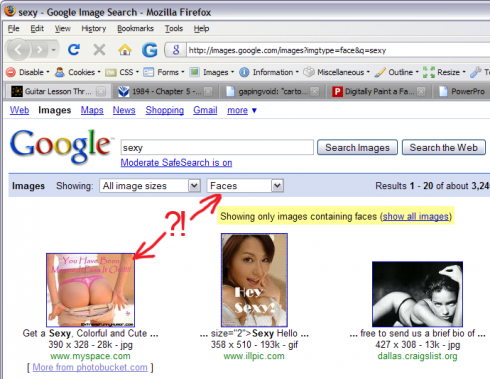Open the Outline toolbar menu

[x=396, y=72]
